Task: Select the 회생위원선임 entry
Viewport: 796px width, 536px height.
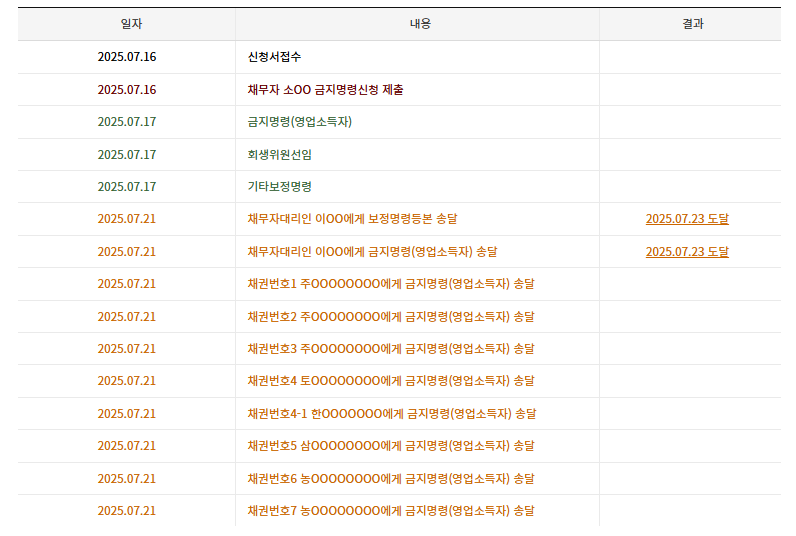Action: pyautogui.click(x=280, y=155)
